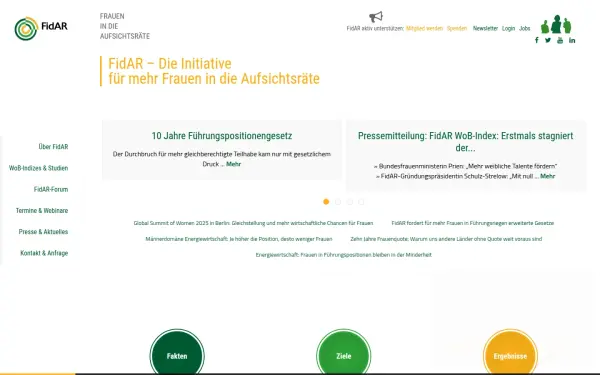Open the FidAR LinkedIn icon
The image size is (600, 375).
(x=572, y=40)
